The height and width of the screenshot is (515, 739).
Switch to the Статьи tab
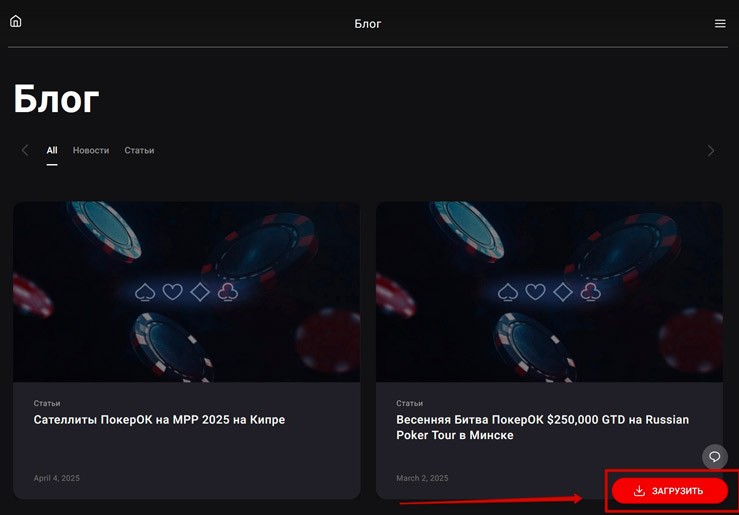tap(139, 150)
